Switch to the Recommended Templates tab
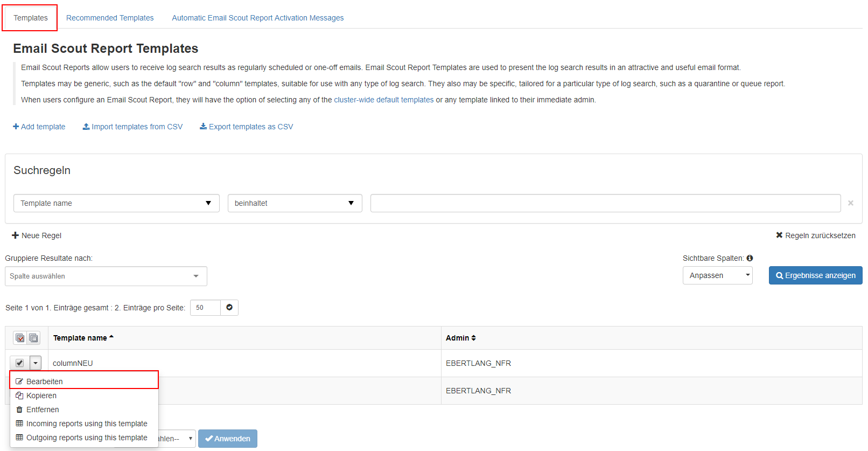The width and height of the screenshot is (868, 451). coord(110,18)
